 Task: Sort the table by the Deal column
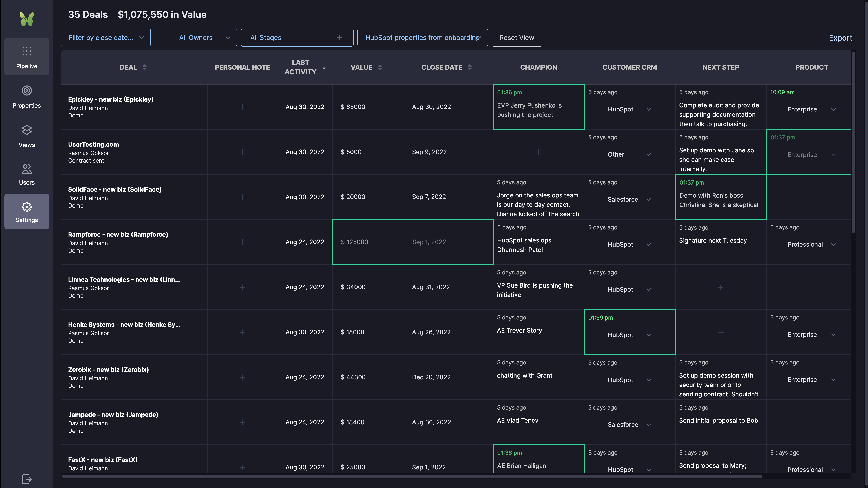[145, 67]
